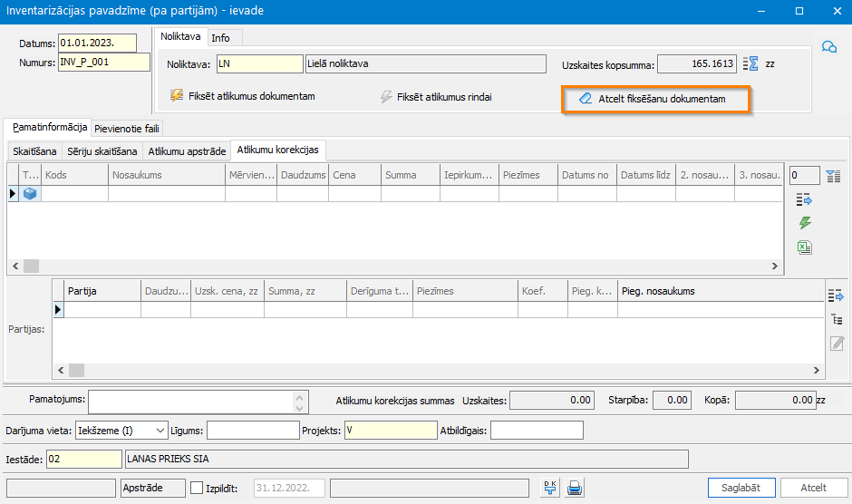Click the Cena column header

354,175
